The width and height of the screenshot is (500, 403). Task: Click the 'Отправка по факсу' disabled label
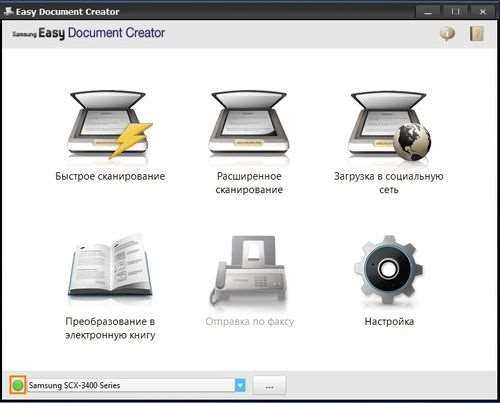click(x=249, y=321)
